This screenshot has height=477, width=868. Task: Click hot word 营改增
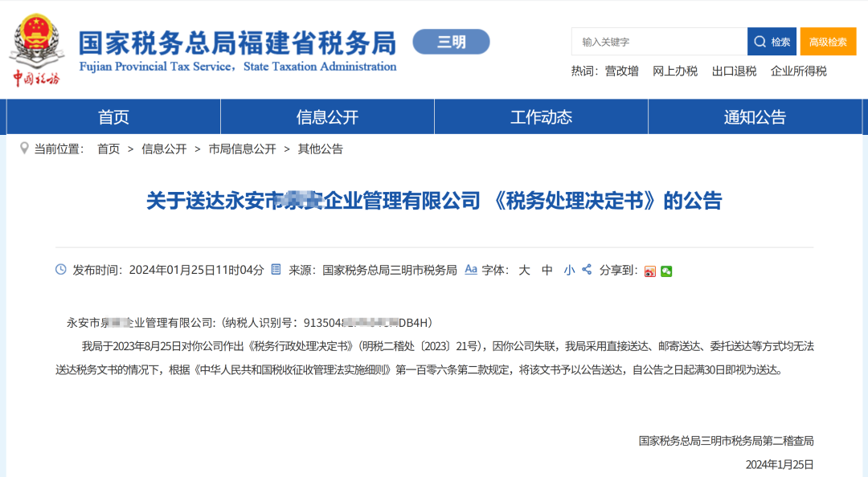point(621,71)
